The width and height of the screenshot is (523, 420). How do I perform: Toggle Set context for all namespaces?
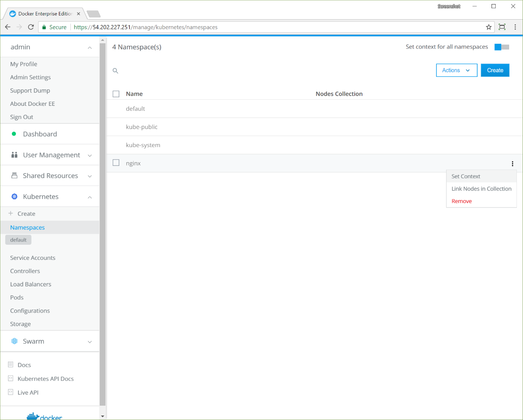[x=501, y=47]
